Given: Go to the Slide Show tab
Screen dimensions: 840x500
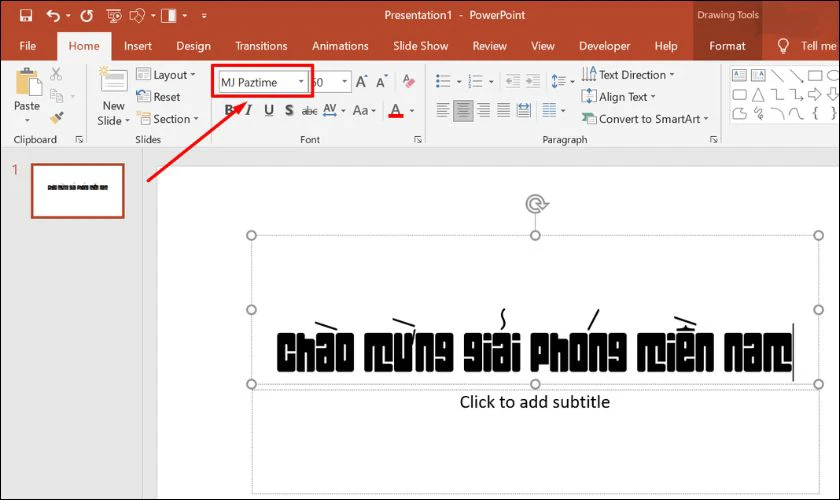Looking at the screenshot, I should point(421,46).
